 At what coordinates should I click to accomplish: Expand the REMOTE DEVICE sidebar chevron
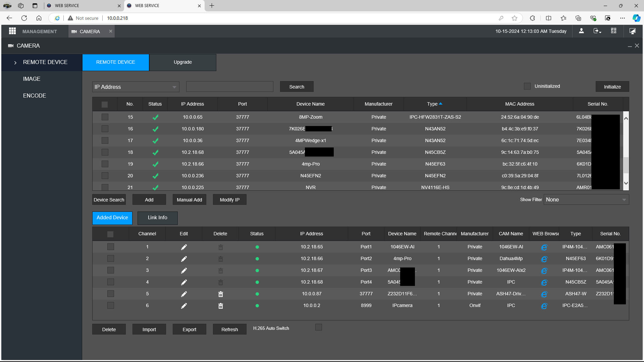(x=15, y=62)
